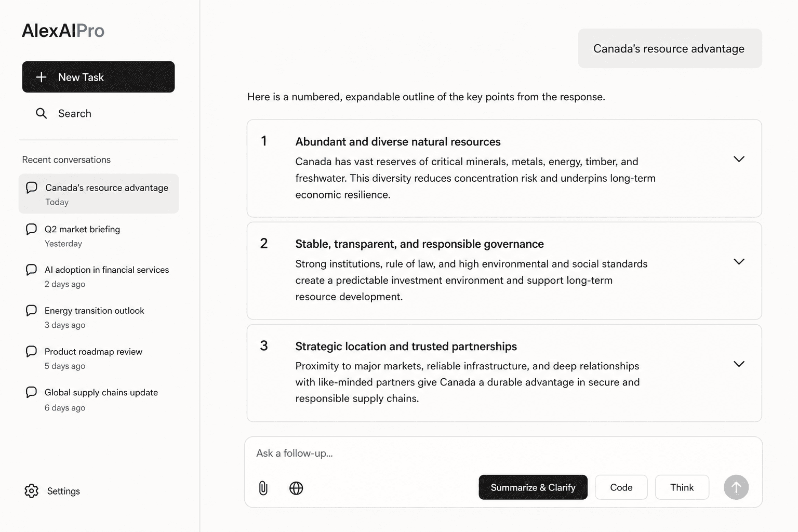Screen dimensions: 798x532
Task: Click the send arrow button
Action: tap(736, 487)
